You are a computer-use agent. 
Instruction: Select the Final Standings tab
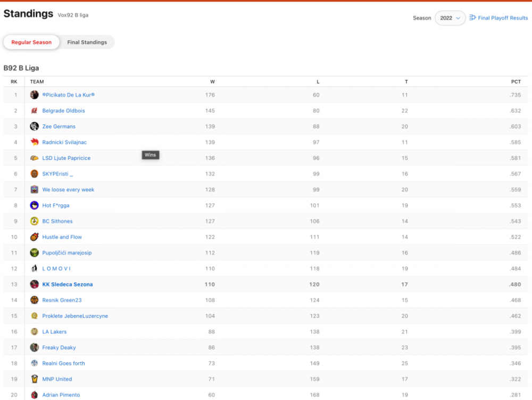coord(87,42)
